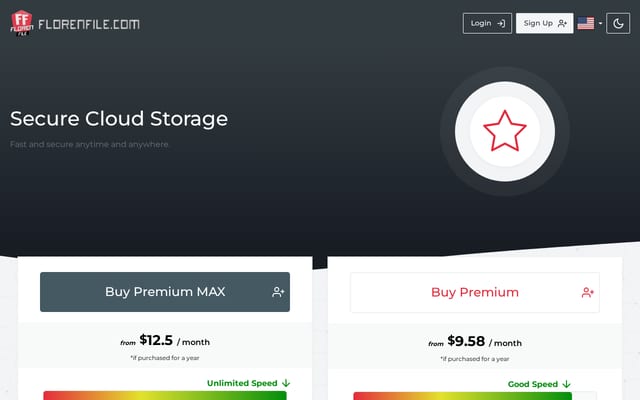Click user-plus icon on Buy Premium MAX
Screen dimensions: 640x400
point(278,292)
